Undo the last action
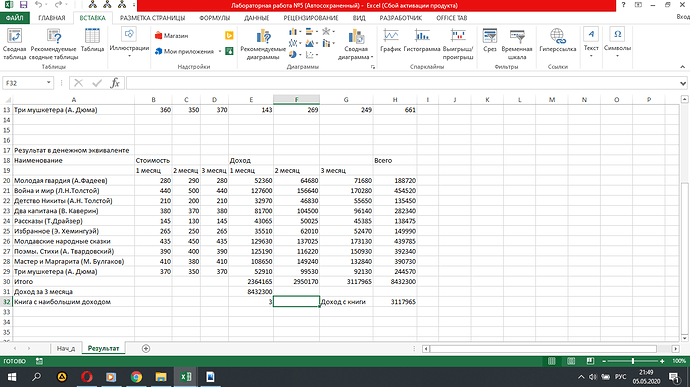 [39, 5]
